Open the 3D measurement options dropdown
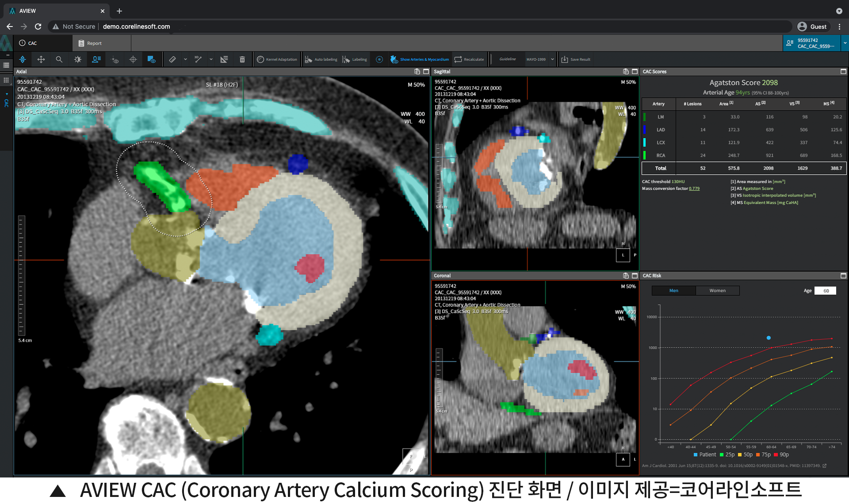This screenshot has height=504, width=849. (211, 59)
